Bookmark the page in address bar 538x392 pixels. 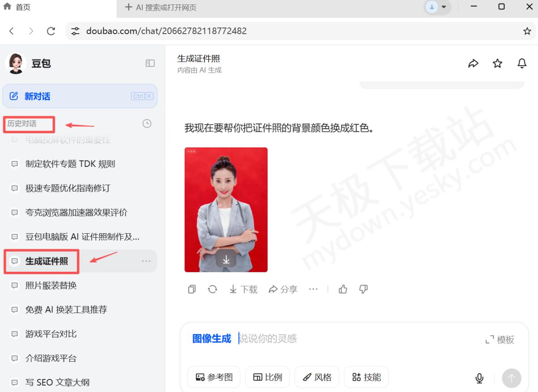527,31
